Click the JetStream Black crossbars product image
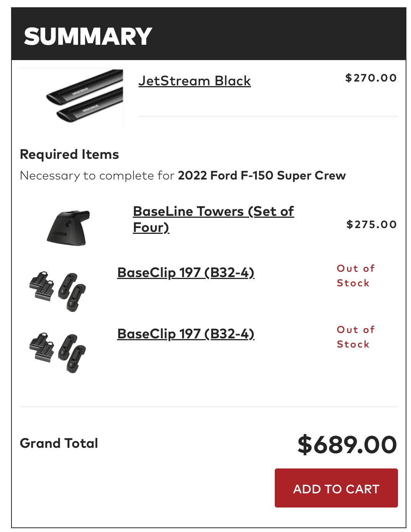 [x=72, y=99]
